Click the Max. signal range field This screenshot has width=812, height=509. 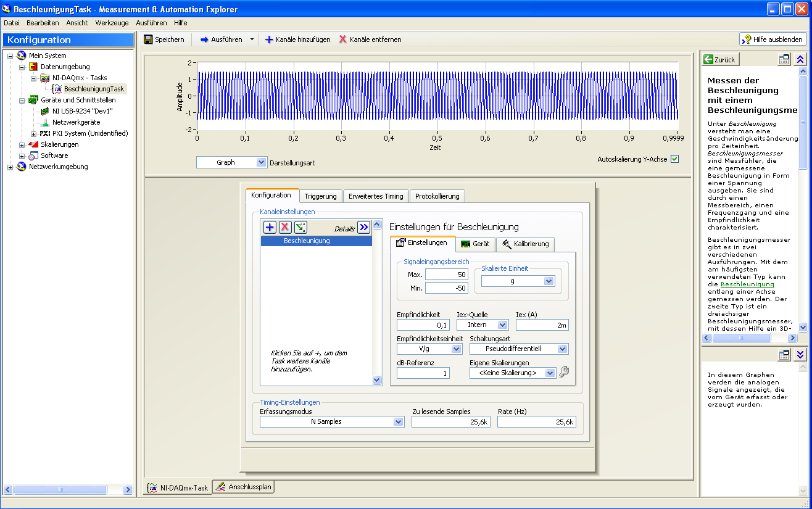(447, 275)
